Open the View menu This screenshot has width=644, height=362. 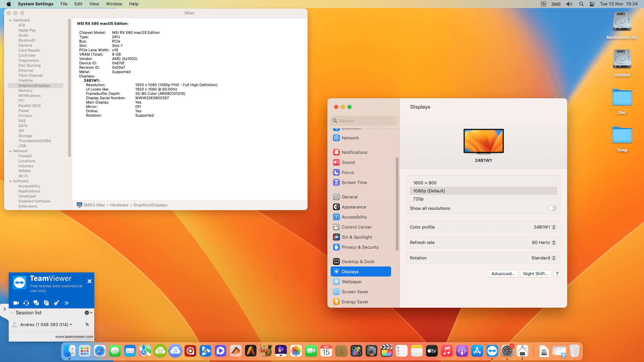point(94,4)
